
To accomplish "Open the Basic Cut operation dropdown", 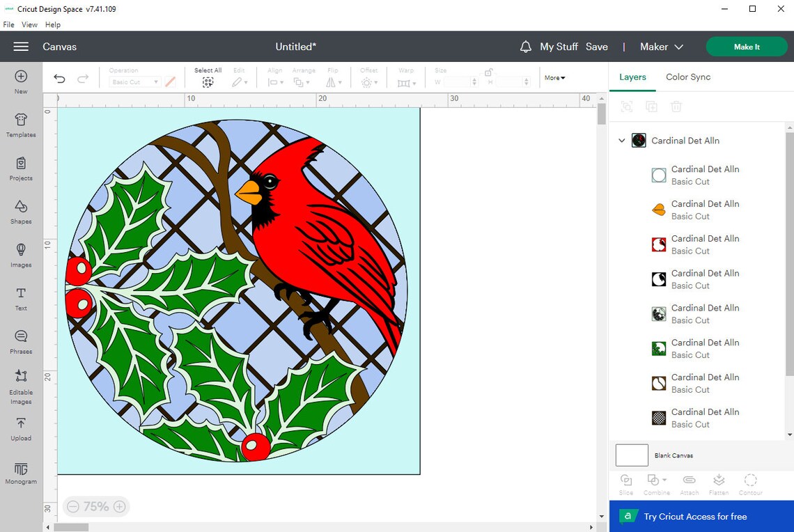I will coord(134,81).
